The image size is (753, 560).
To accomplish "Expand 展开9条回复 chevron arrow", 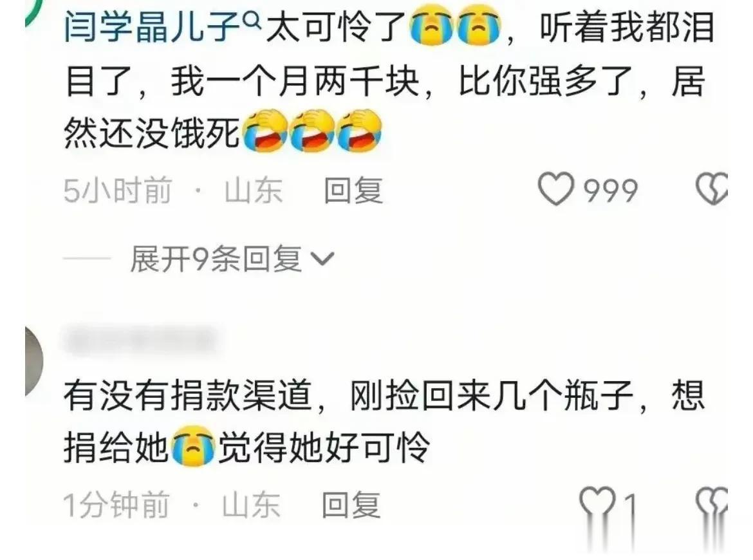I will point(322,259).
